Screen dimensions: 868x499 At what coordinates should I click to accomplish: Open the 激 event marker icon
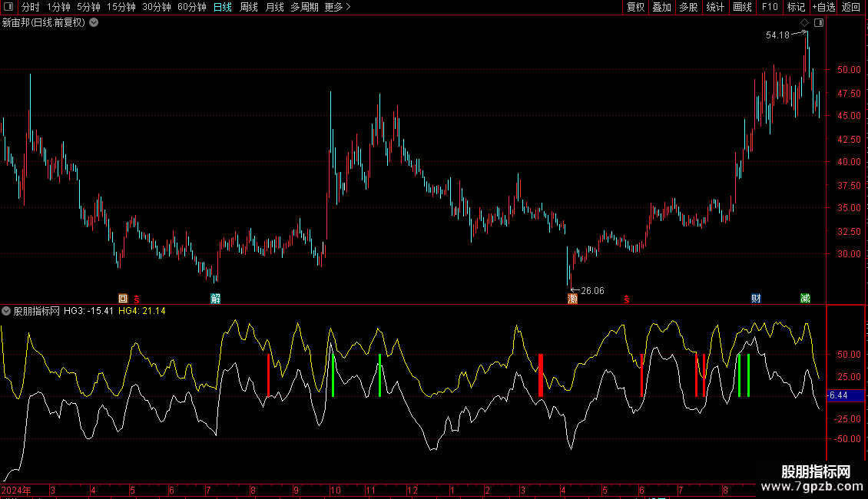(572, 299)
